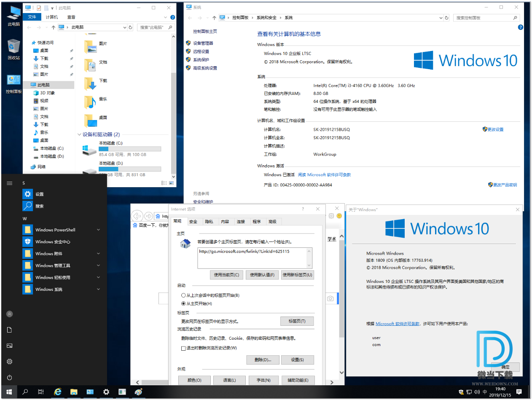Viewport: 532px width, 400px height.
Task: Refresh the File Explorer address bar
Action: point(130,27)
